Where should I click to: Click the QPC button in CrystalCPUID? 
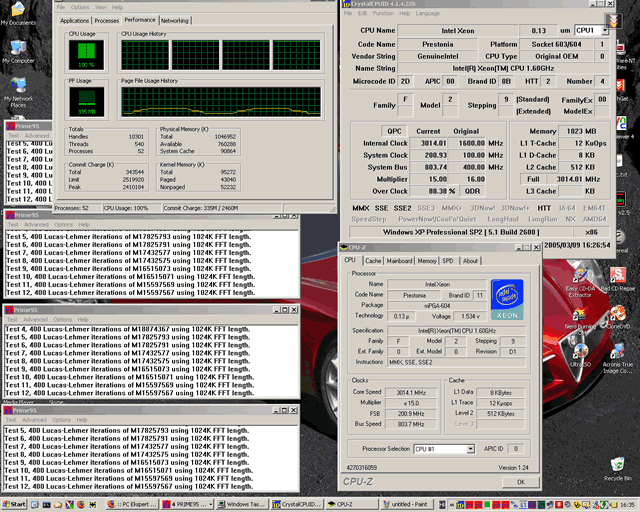pos(394,131)
